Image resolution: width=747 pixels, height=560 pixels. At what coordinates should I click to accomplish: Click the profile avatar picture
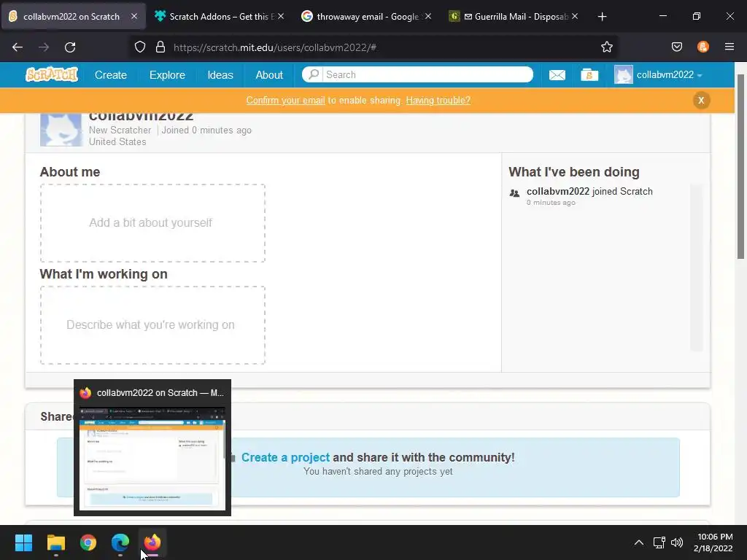click(61, 130)
